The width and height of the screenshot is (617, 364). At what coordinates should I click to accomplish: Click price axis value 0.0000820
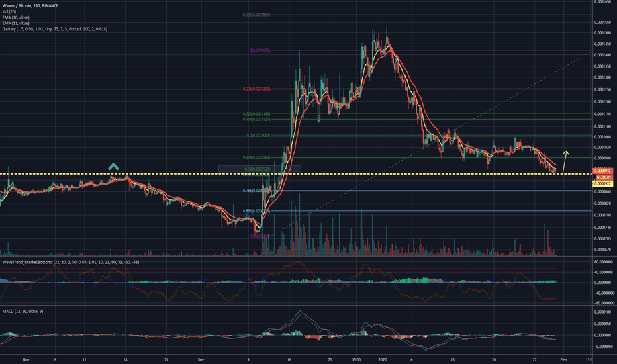point(602,203)
